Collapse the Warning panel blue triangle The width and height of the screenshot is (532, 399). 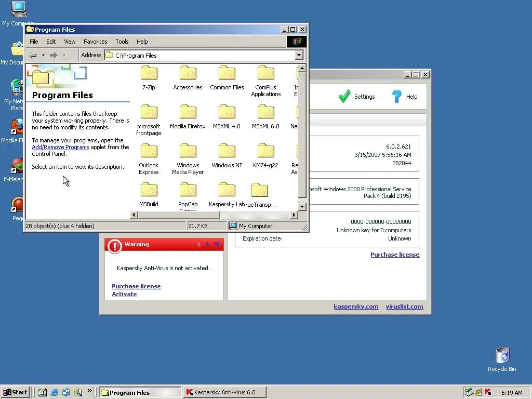click(x=217, y=244)
